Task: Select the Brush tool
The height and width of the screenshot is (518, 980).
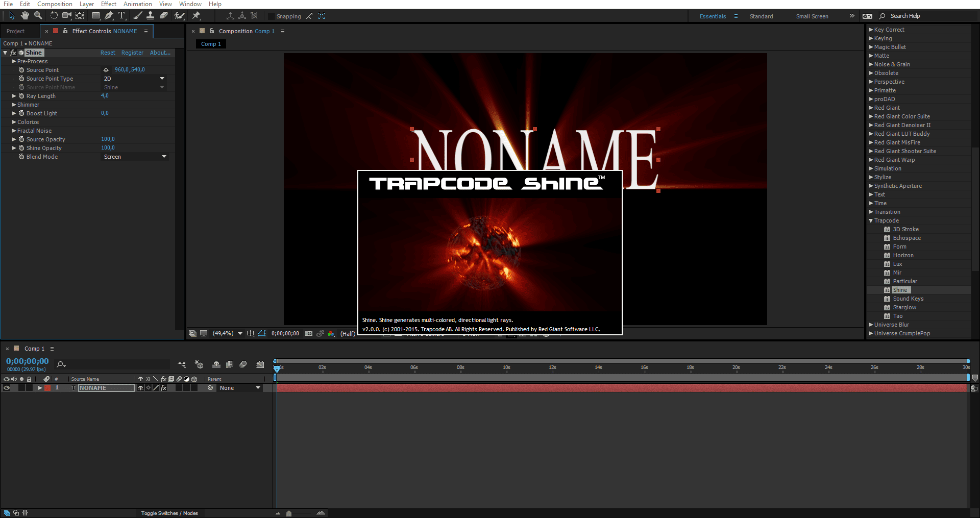Action: [x=137, y=16]
